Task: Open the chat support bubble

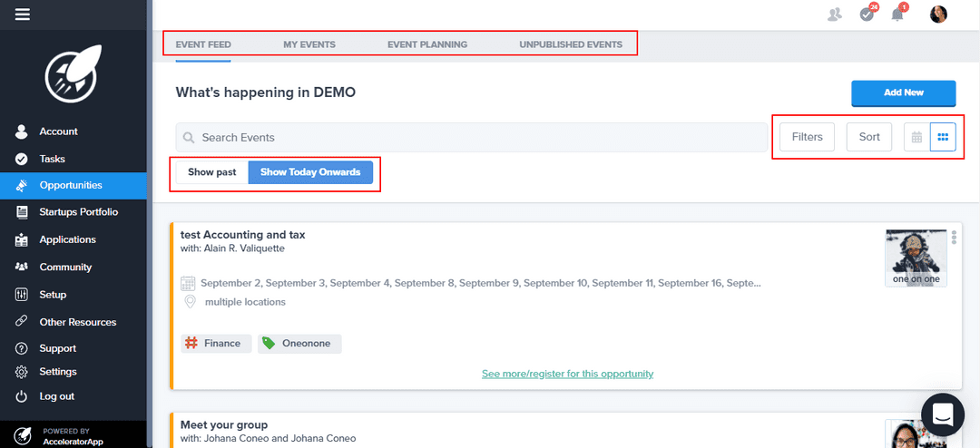Action: (943, 415)
